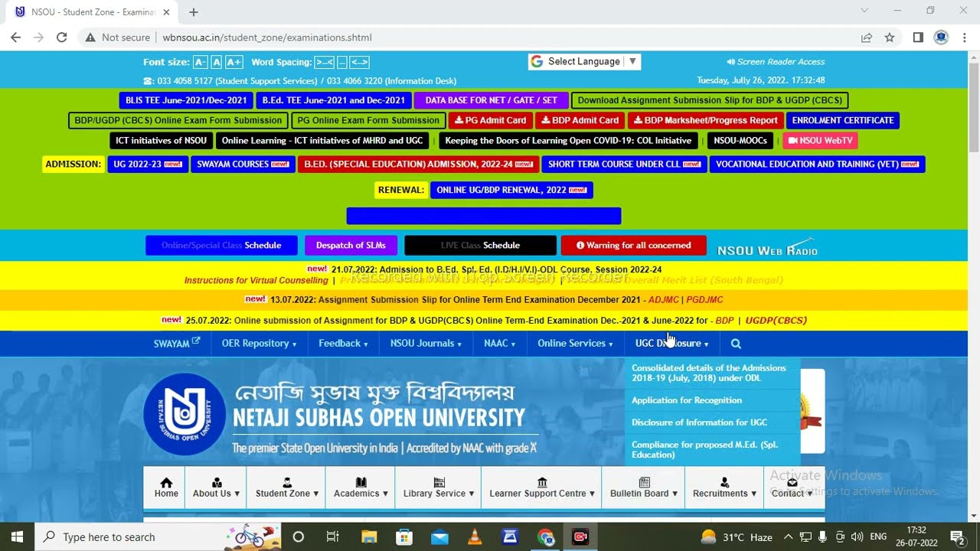The image size is (980, 551).
Task: Expand Library Service menu
Action: point(439,487)
